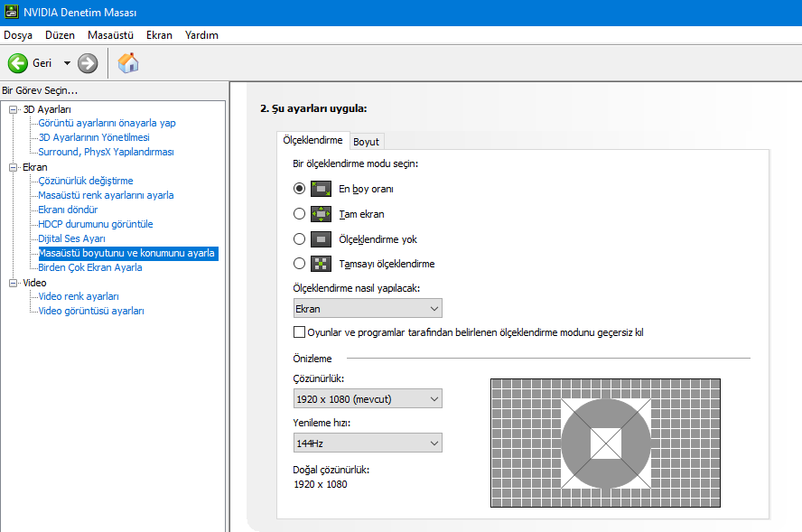Screen dimensions: 802x532
Task: Open the Yenileme hızı 144Hz dropdown
Action: pos(368,443)
